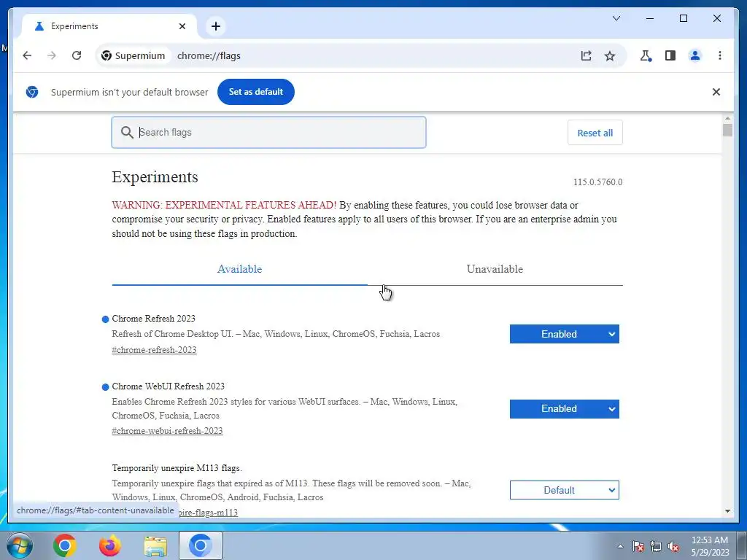
Task: Dismiss the default browser infobar
Action: [x=716, y=92]
